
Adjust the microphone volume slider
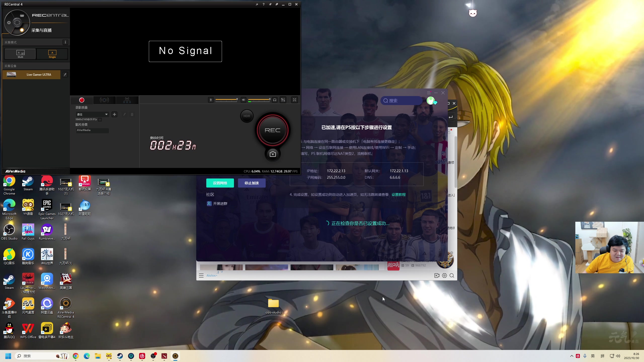[227, 100]
